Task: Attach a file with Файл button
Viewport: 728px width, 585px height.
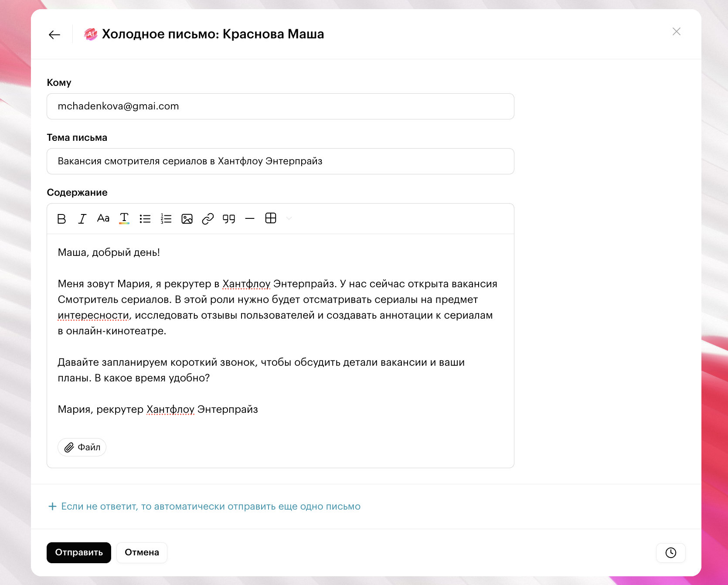Action: coord(82,447)
